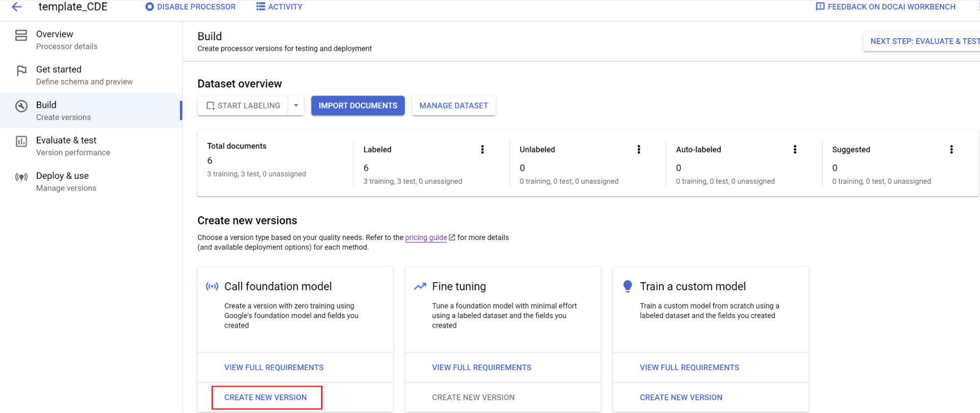980x413 pixels.
Task: Open the Activity view
Action: [x=279, y=7]
